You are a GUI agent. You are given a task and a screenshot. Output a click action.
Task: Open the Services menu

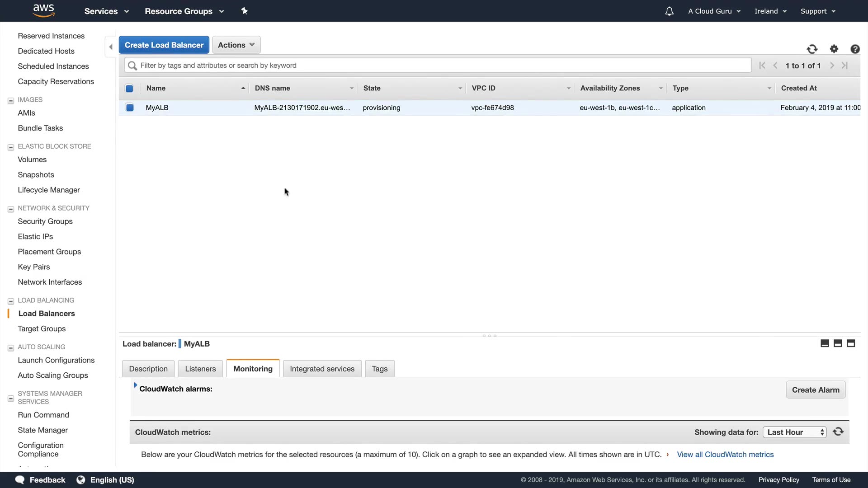[106, 11]
